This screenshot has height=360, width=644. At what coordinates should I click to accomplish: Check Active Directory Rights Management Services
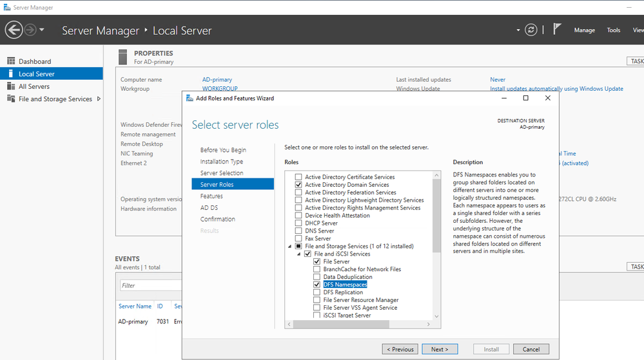[x=298, y=208]
